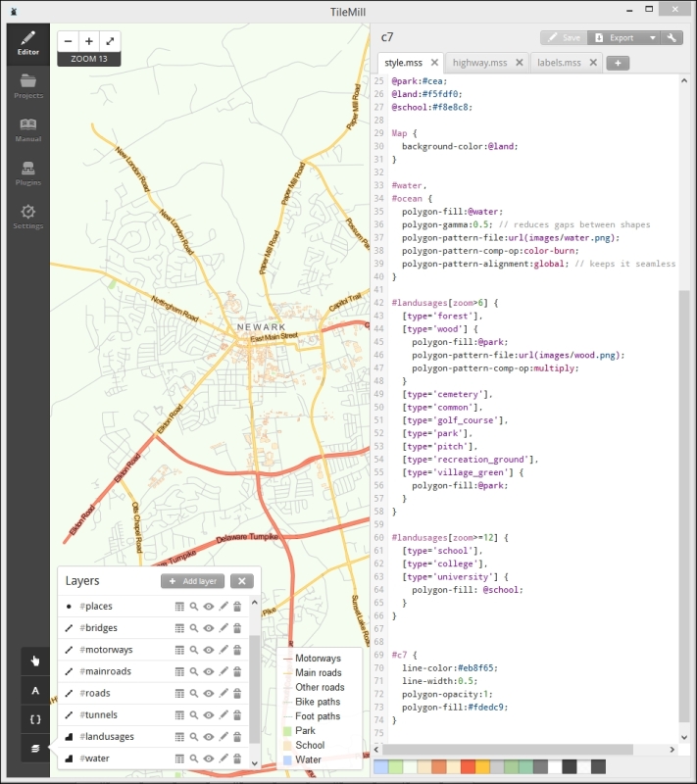Hide the #bridges layer using the eye icon
697x784 pixels.
[x=209, y=628]
